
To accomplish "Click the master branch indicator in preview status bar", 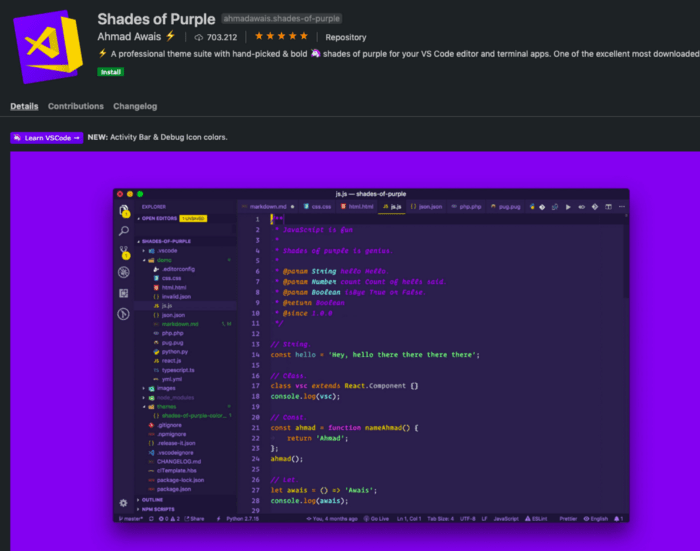I will pos(131,519).
